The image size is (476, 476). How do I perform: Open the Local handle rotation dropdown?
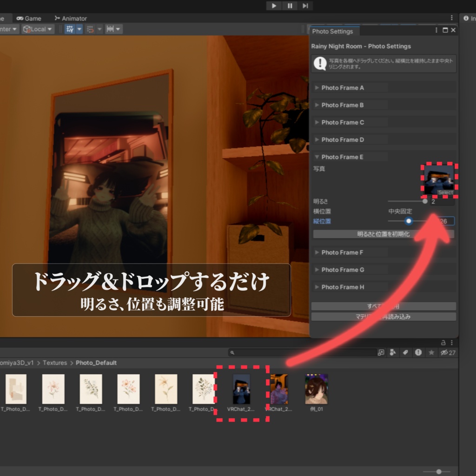[x=38, y=29]
